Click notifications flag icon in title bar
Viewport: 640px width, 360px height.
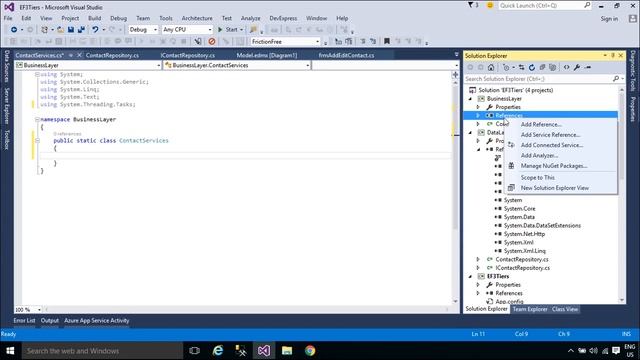tap(471, 5)
